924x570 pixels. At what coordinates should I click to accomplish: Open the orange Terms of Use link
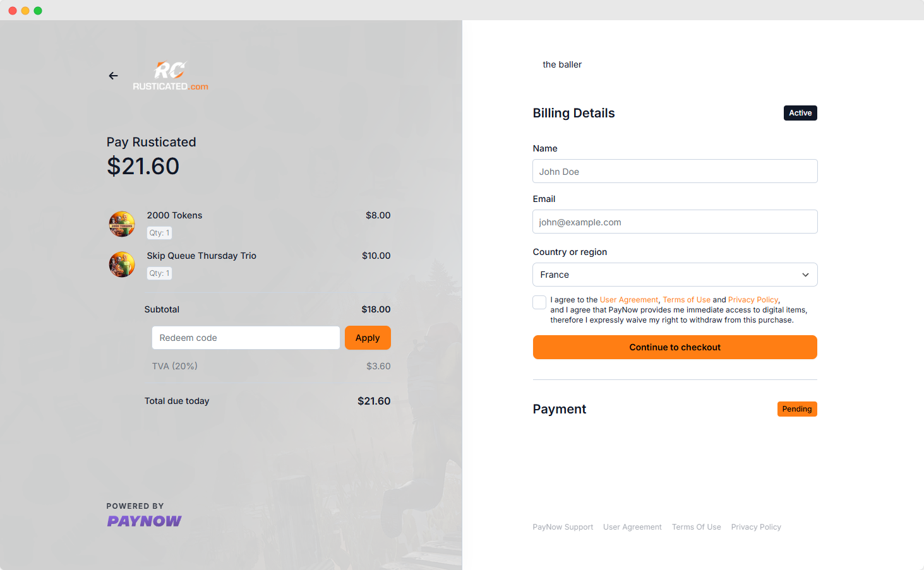click(x=687, y=300)
